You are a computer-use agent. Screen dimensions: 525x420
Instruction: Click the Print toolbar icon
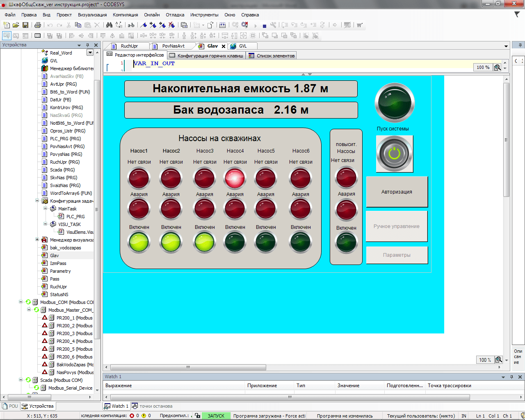[x=38, y=25]
